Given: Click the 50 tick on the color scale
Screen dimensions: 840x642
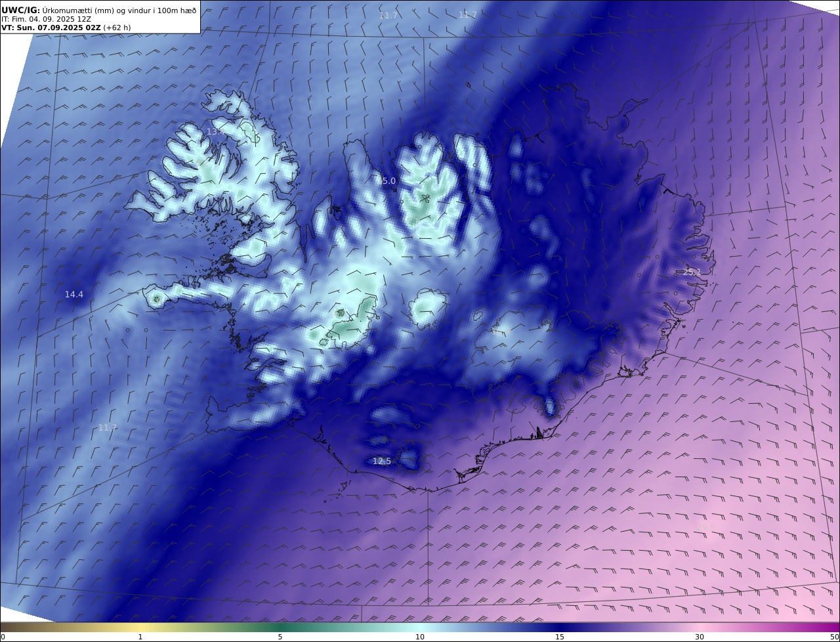Looking at the screenshot, I should click(x=835, y=637).
